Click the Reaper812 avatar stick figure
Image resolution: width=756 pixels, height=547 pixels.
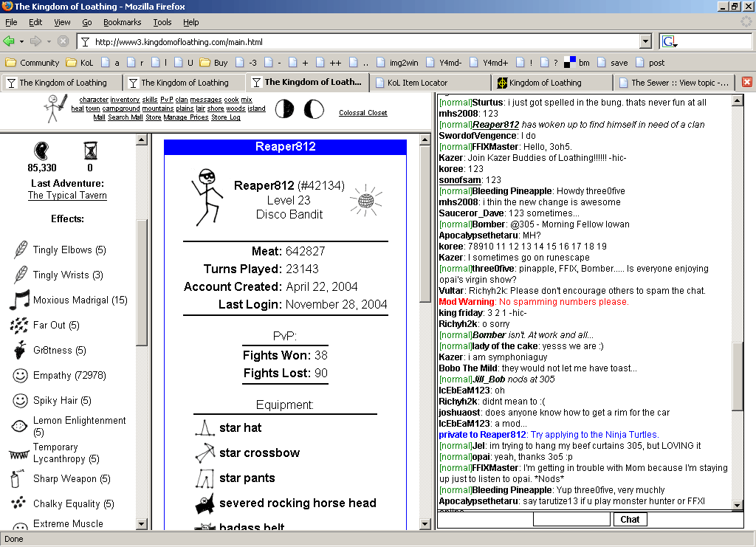click(207, 197)
